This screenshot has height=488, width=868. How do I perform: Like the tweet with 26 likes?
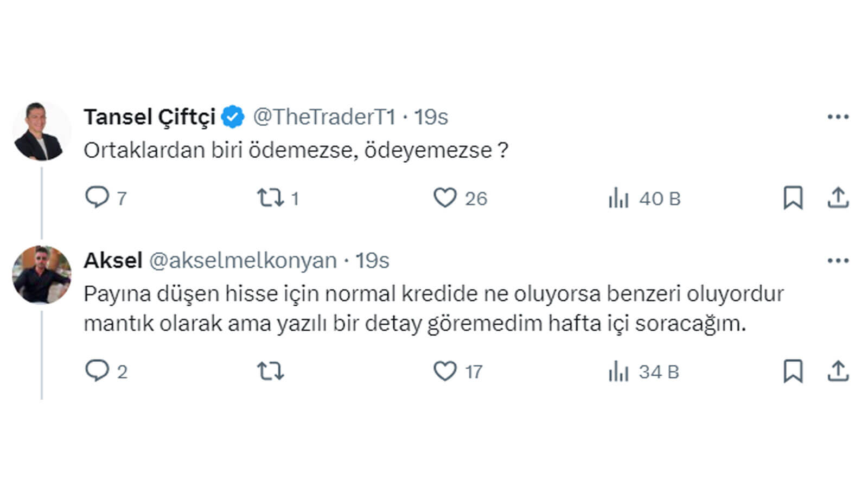click(x=445, y=197)
